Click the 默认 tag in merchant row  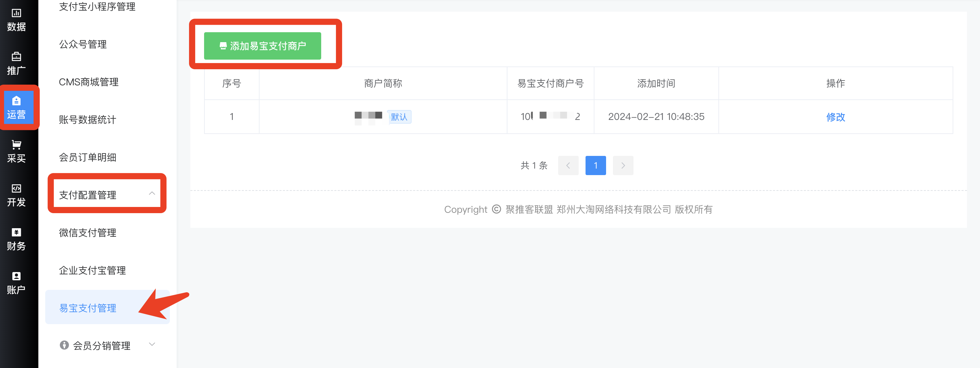(399, 117)
